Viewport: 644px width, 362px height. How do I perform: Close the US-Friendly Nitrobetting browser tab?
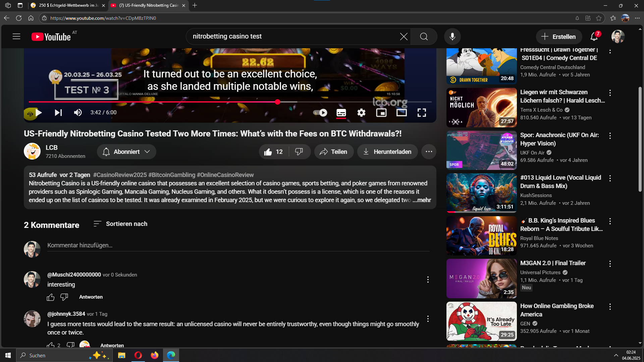(183, 5)
